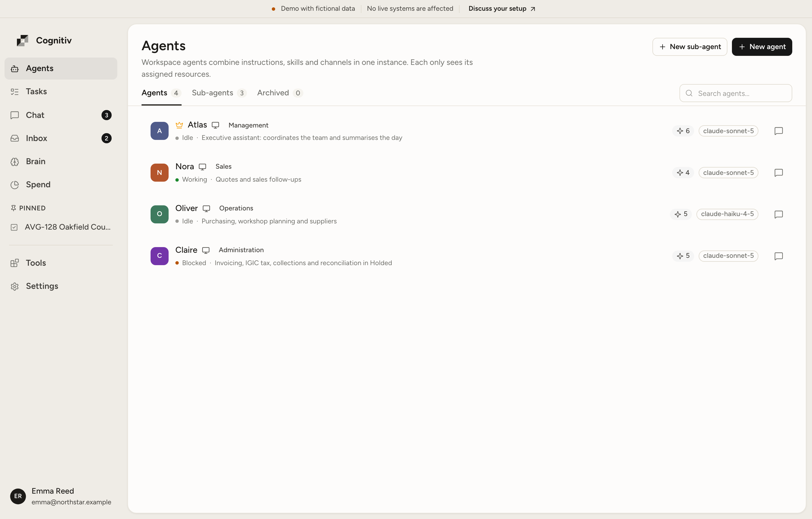Click Nora claude-sonnet-5 model tag

coord(728,173)
